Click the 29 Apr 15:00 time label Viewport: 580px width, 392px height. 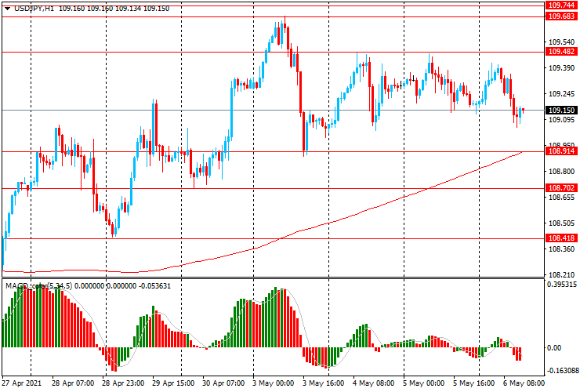173,383
